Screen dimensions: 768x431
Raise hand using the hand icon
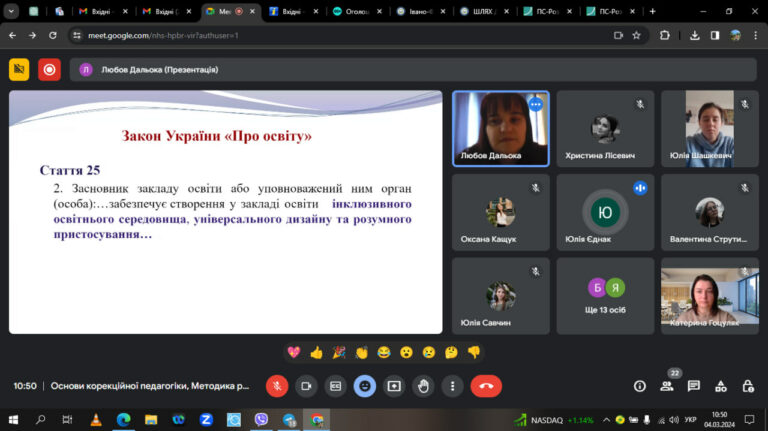click(x=424, y=386)
